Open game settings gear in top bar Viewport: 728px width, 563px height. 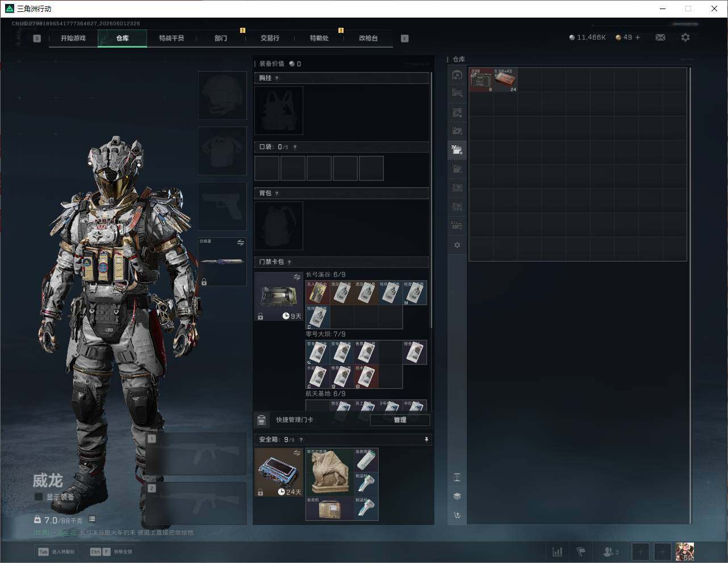[685, 37]
